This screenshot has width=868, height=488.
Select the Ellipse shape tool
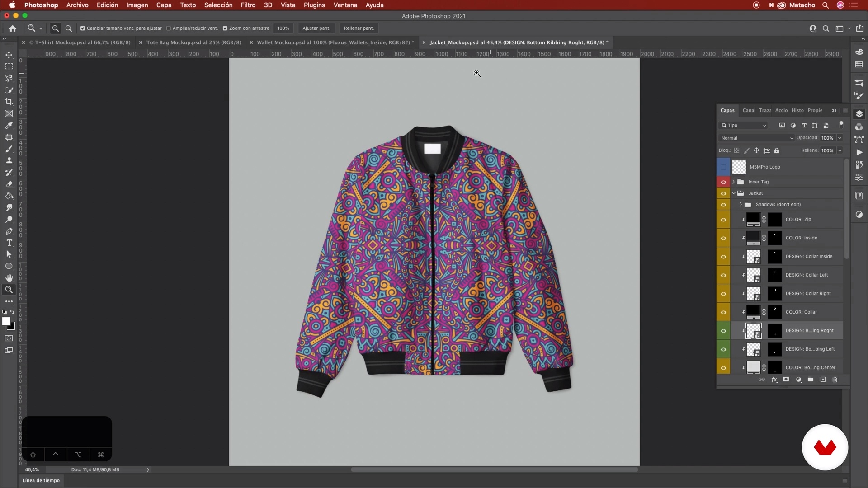pos(9,266)
